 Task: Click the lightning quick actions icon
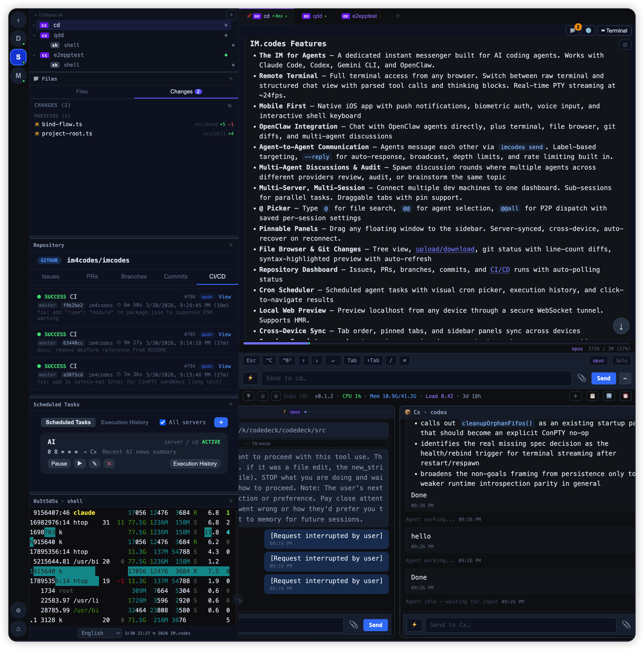pyautogui.click(x=250, y=378)
